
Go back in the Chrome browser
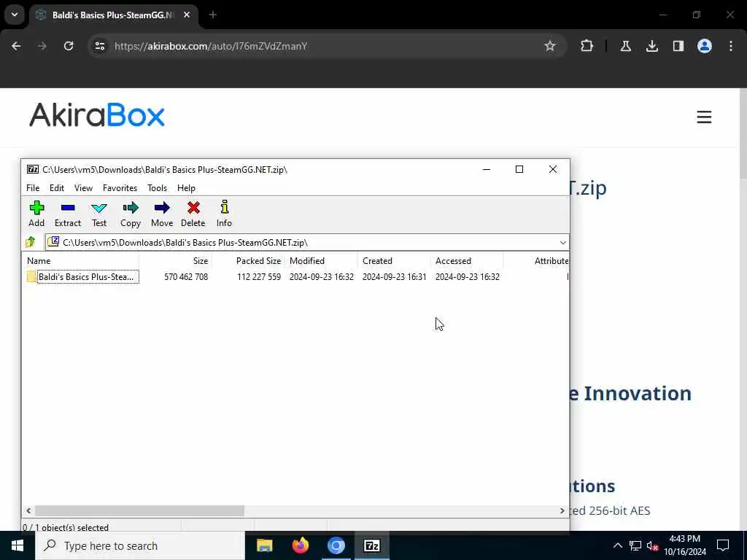coord(16,46)
